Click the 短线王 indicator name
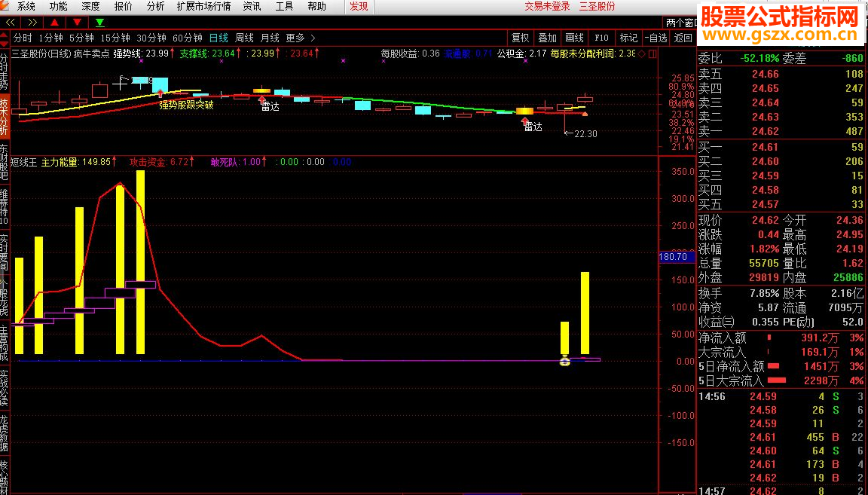This screenshot has height=495, width=868. pos(24,162)
